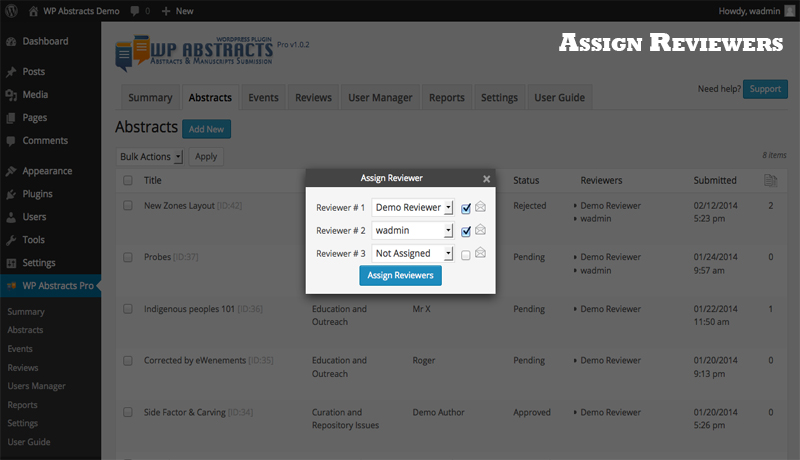Switch to the Abstracts tab
Screen dimensions: 800x460
tap(210, 97)
